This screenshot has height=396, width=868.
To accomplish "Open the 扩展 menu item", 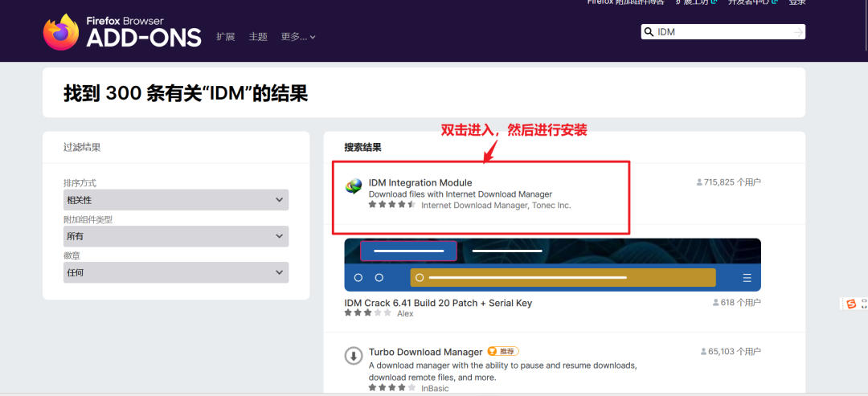I will [225, 36].
